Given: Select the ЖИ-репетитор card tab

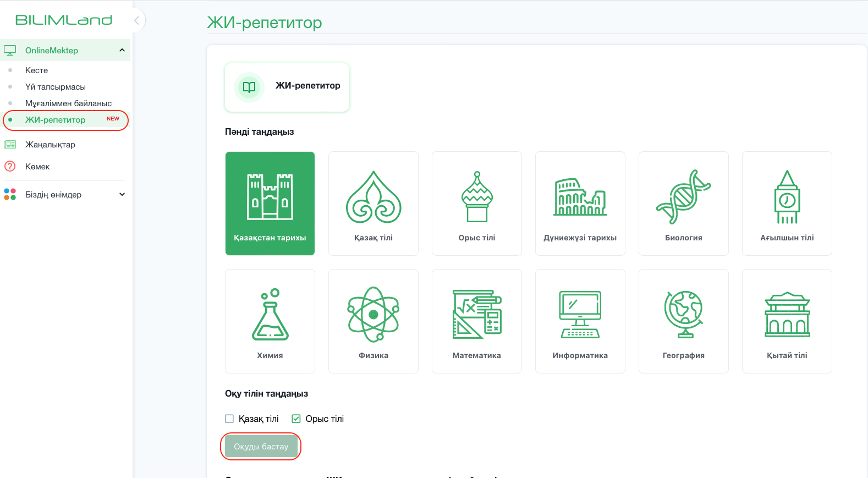Looking at the screenshot, I should point(287,87).
